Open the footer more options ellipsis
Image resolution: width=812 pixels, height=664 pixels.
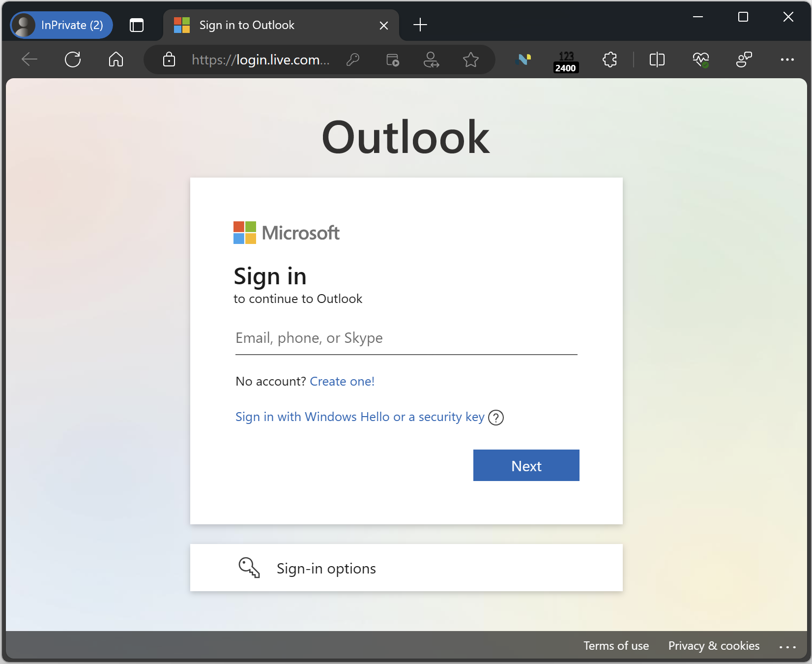(787, 647)
